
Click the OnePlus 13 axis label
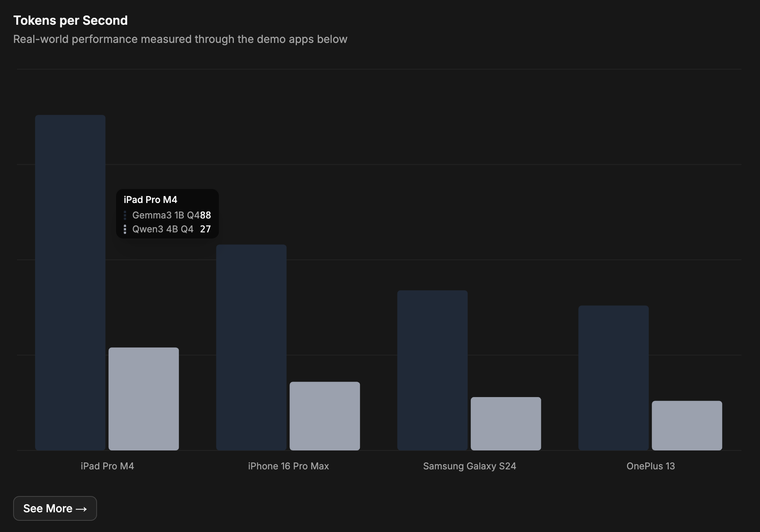(651, 466)
